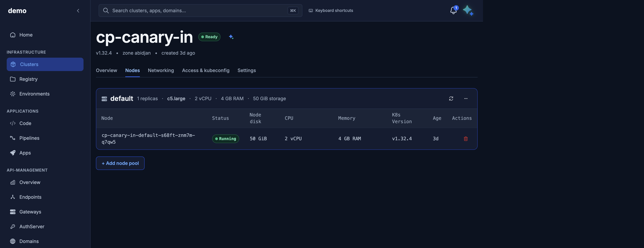
Task: Refresh the default node pool
Action: [451, 98]
